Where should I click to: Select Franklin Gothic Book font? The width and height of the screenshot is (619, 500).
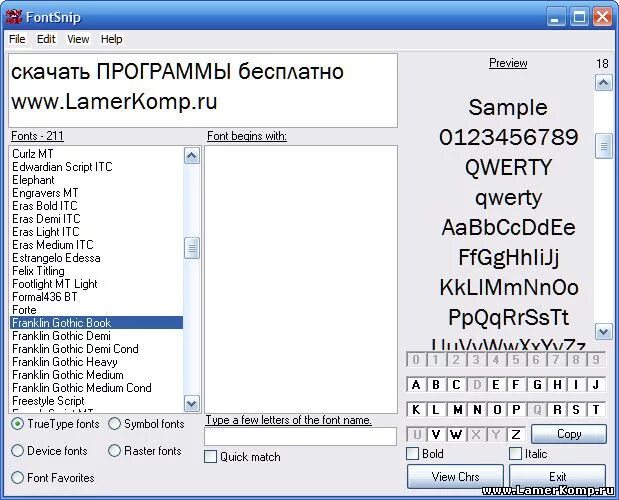tap(96, 323)
